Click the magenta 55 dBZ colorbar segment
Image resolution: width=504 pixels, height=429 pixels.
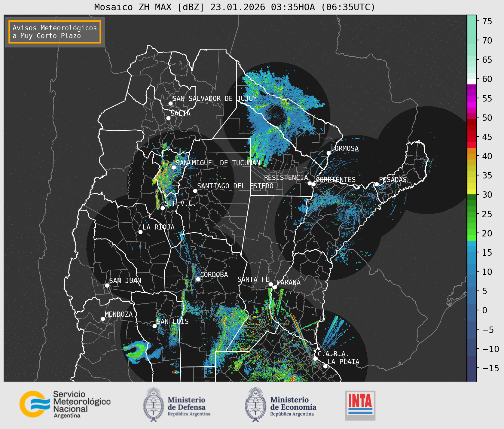click(472, 99)
